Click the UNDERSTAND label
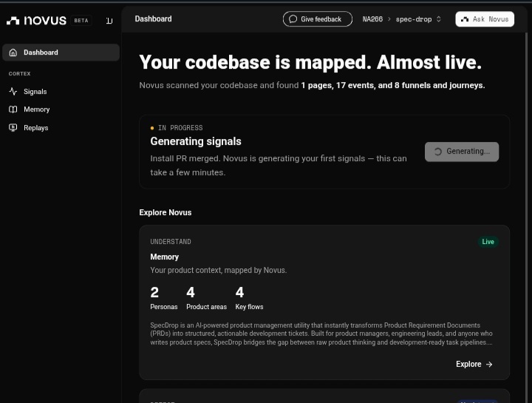This screenshot has width=532, height=403. click(x=171, y=242)
